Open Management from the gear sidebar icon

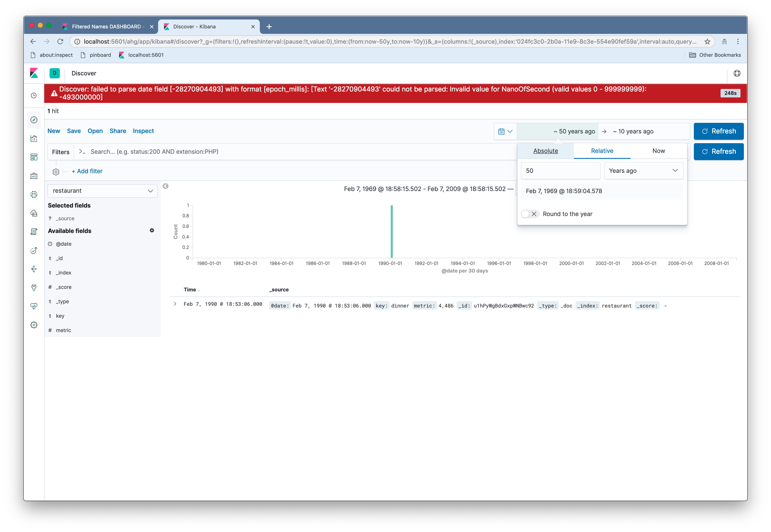tap(34, 325)
